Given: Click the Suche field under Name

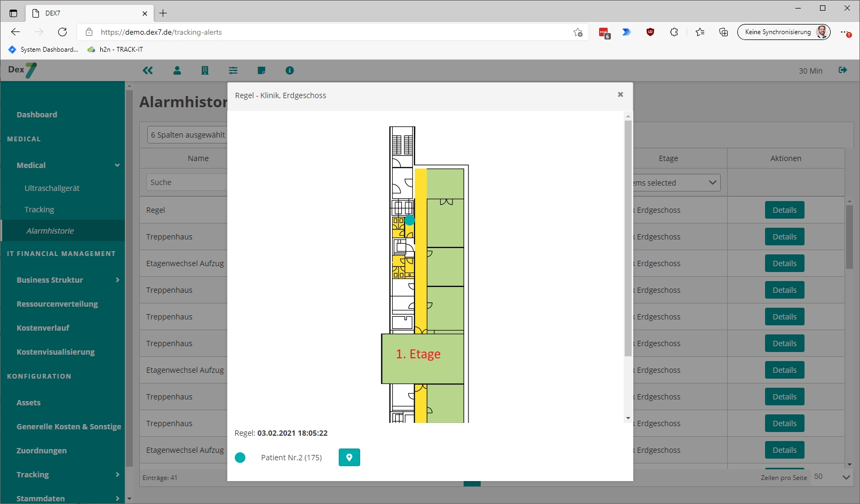Looking at the screenshot, I should 187,182.
